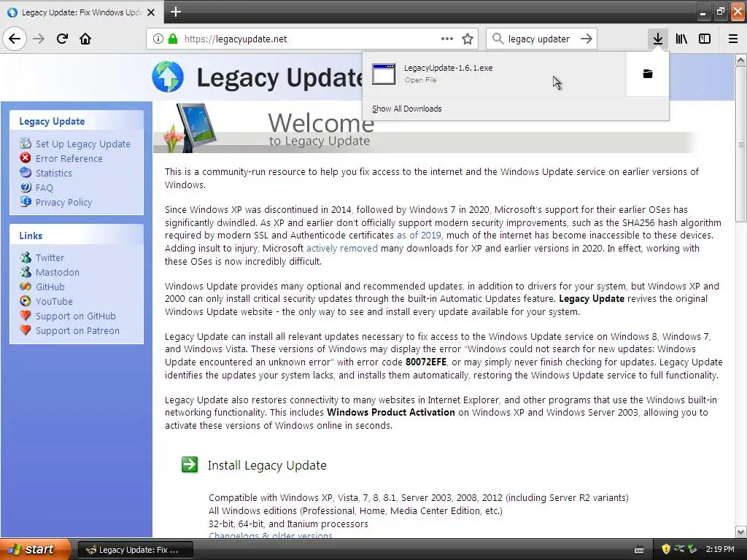View the secure connection padlock details

pyautogui.click(x=172, y=39)
